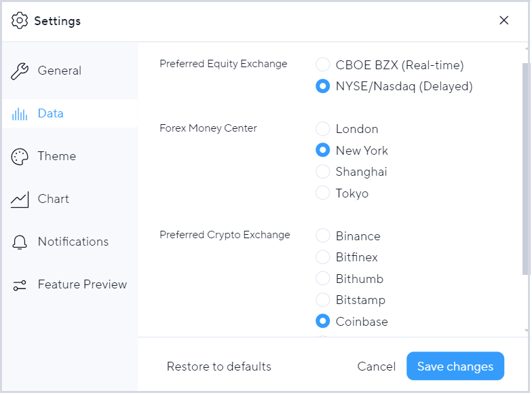Choose Tokyo radio button
Viewport: 532px width, 395px height.
[322, 193]
